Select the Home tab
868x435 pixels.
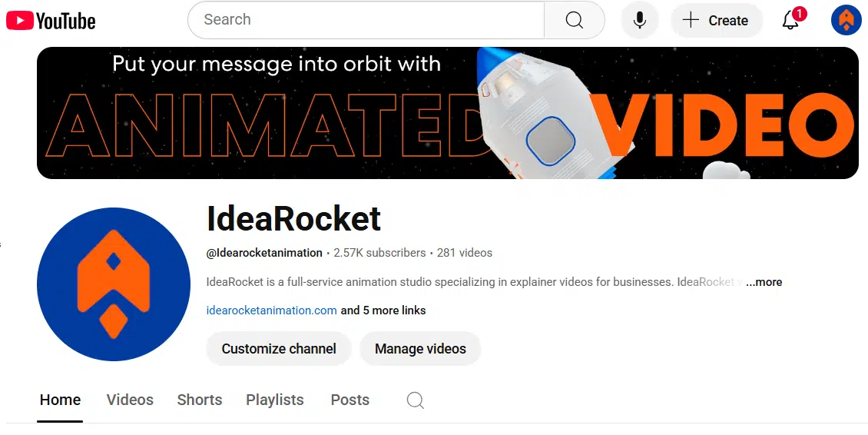(61, 400)
